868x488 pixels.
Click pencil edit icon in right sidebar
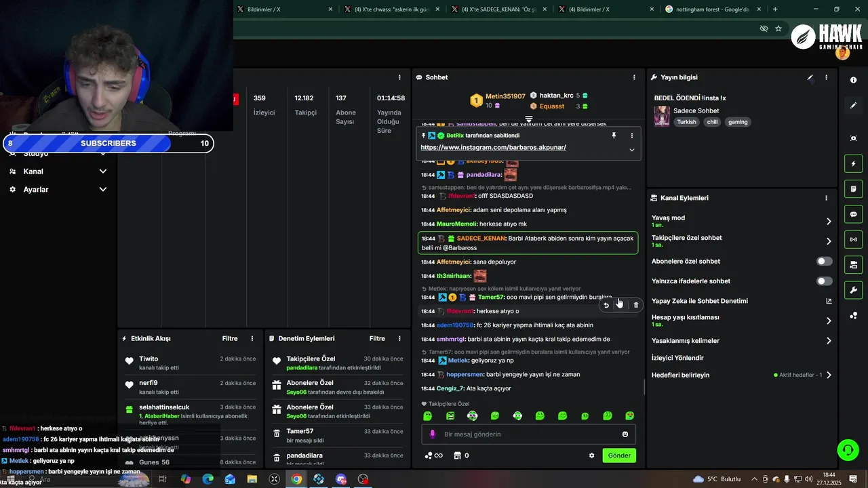(853, 105)
